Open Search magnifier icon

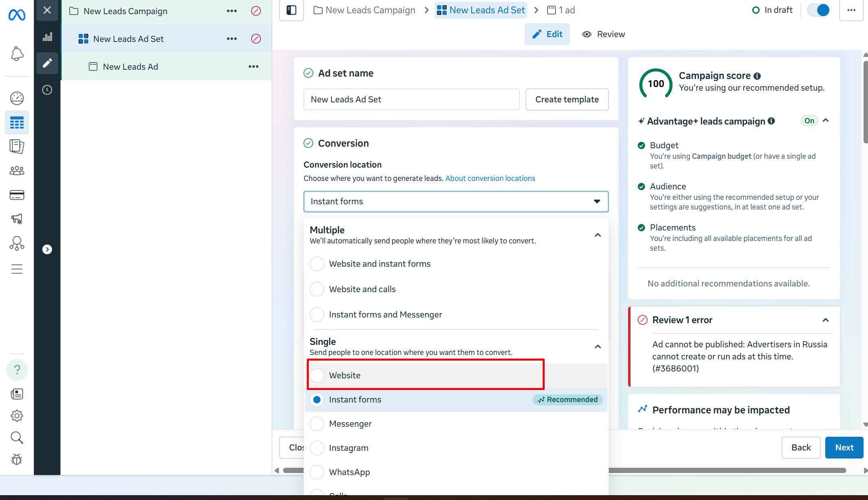click(17, 438)
